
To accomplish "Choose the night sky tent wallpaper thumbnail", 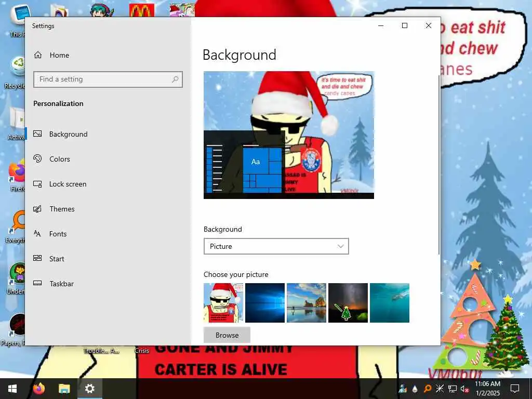I will coord(348,303).
